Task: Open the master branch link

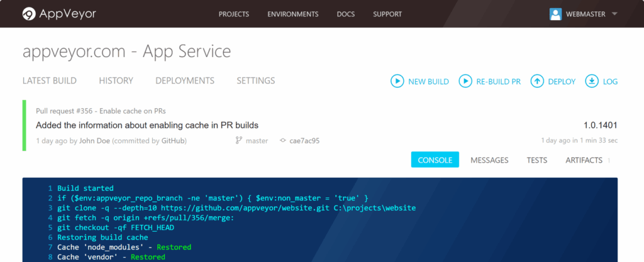Action: (x=257, y=141)
